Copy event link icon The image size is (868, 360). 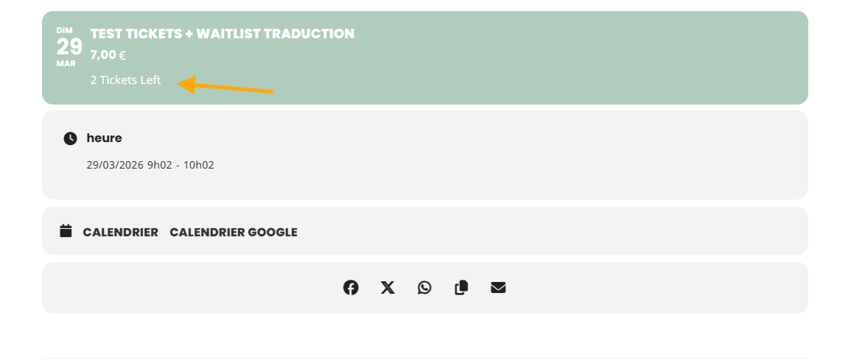[462, 288]
